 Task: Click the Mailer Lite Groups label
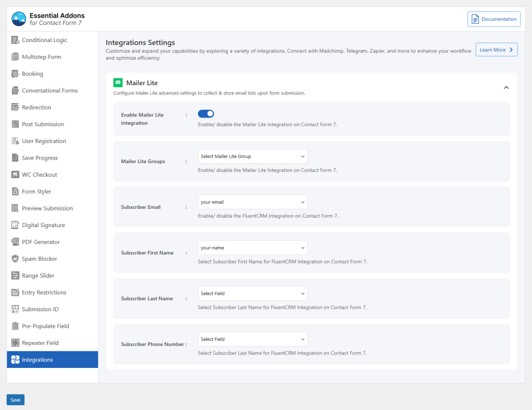[x=143, y=161]
